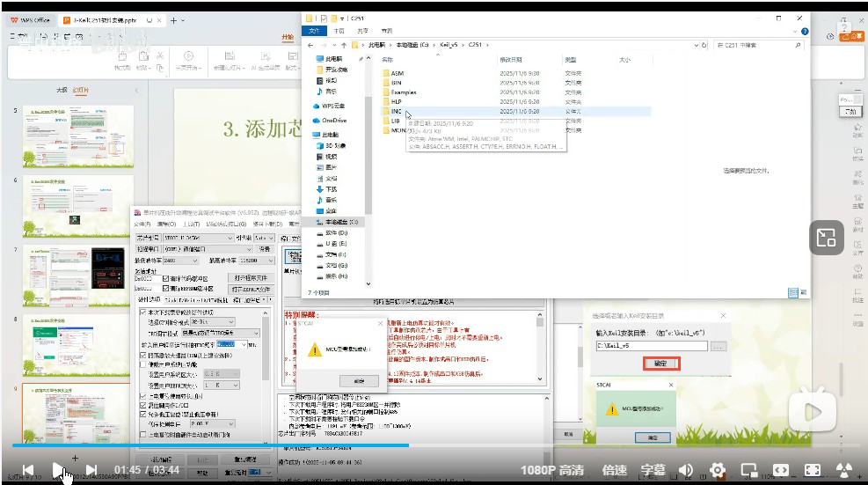Image resolution: width=868 pixels, height=485 pixels.
Task: Enable picture-in-picture mode
Action: [748, 470]
